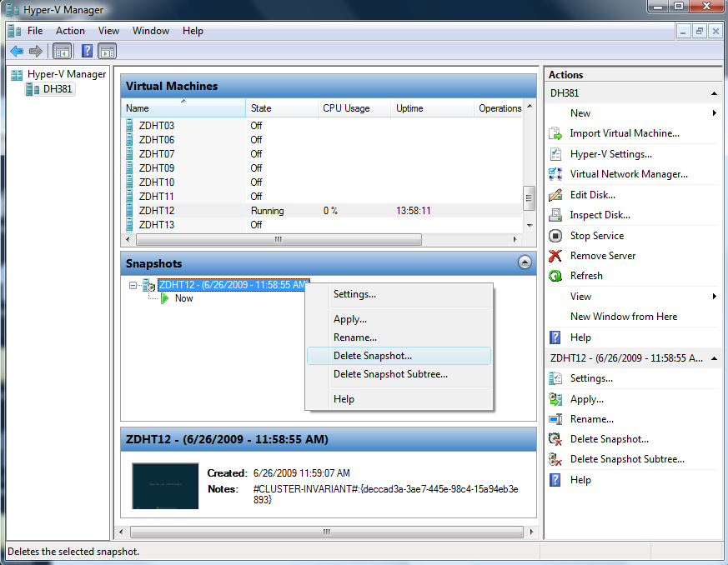Collapse the DH381 actions section

[715, 93]
